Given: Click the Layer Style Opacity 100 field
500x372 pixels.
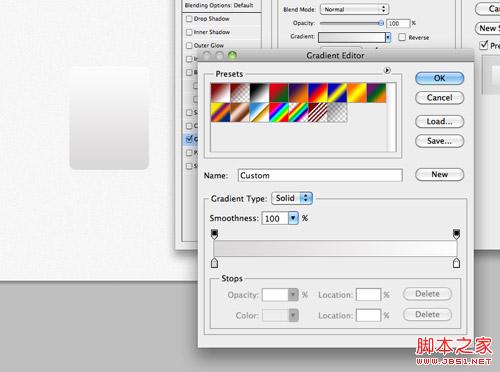Looking at the screenshot, I should [x=398, y=23].
